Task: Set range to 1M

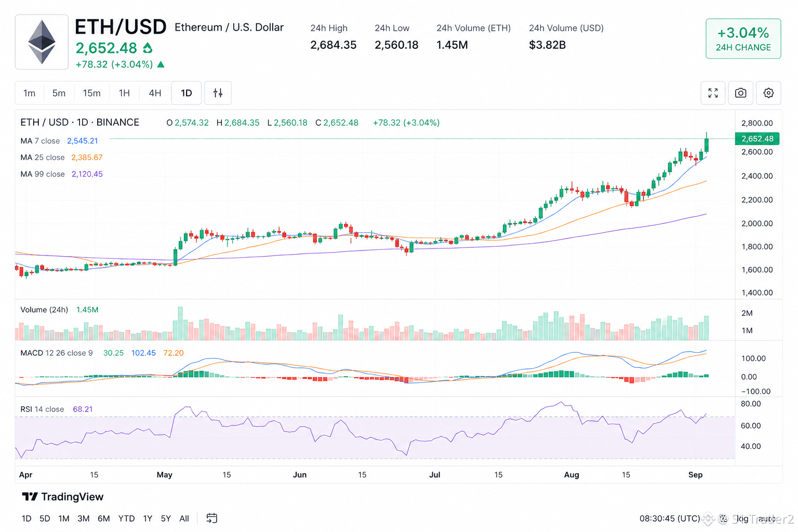Action: click(x=64, y=518)
